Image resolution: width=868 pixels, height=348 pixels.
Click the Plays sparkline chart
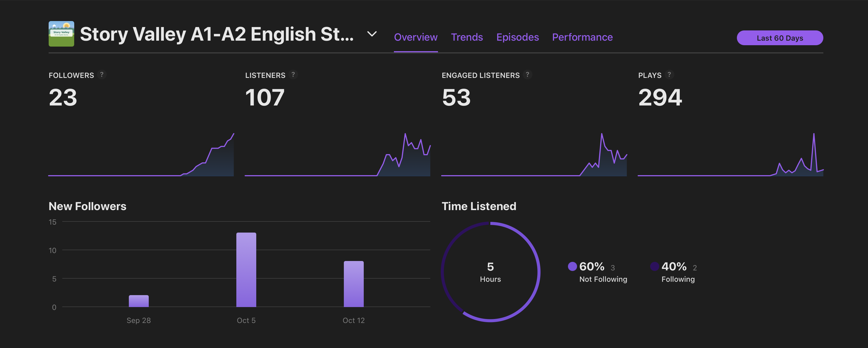(x=731, y=155)
